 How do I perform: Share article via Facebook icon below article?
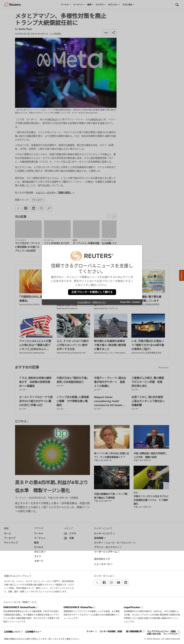pos(26,208)
